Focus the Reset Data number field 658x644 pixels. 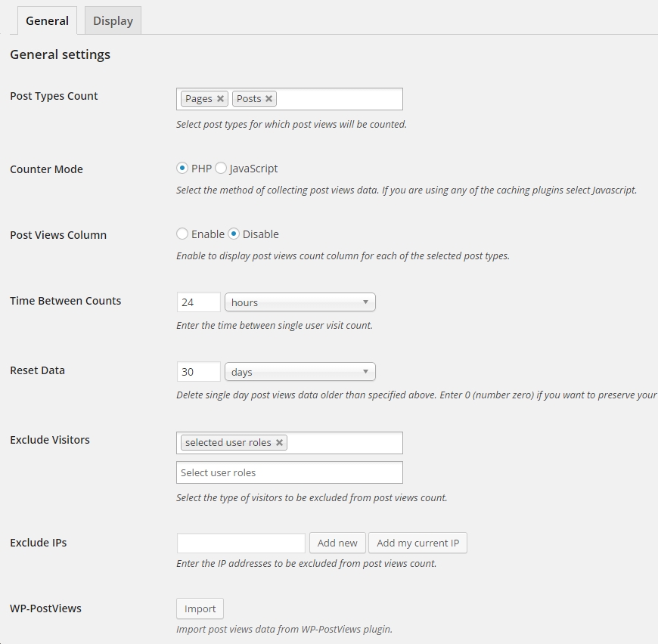(198, 372)
